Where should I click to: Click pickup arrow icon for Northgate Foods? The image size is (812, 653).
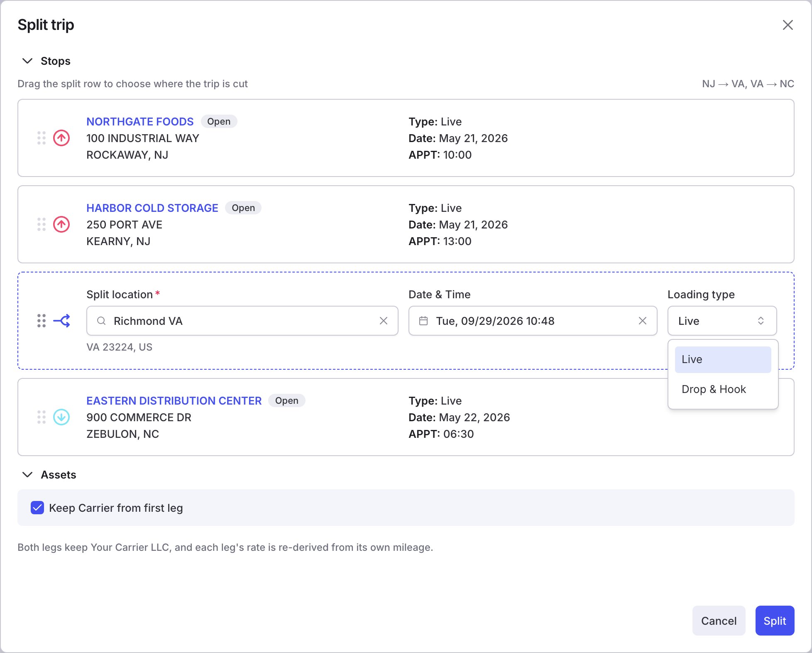61,138
